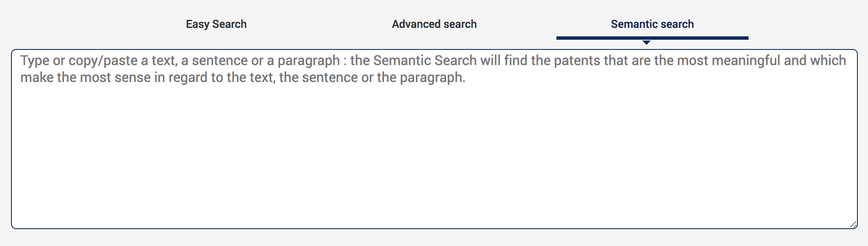Click the down-pointing active tab arrow
Viewport: 868px width, 246px height.
[646, 42]
